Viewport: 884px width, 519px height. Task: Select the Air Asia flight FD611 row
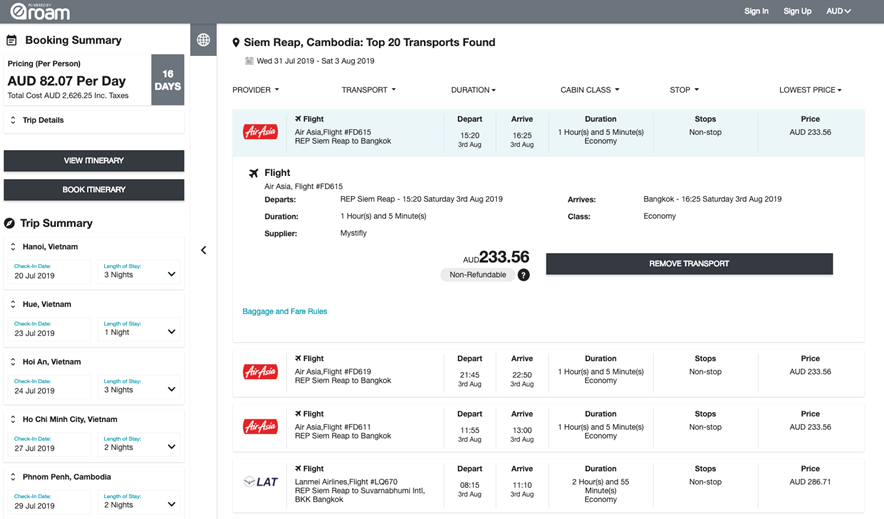click(x=548, y=428)
